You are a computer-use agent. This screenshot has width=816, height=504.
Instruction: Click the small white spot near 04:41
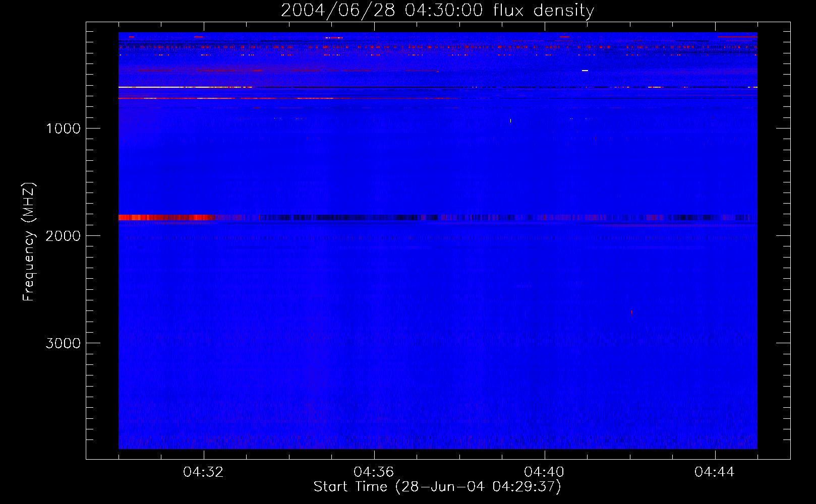pyautogui.click(x=585, y=71)
